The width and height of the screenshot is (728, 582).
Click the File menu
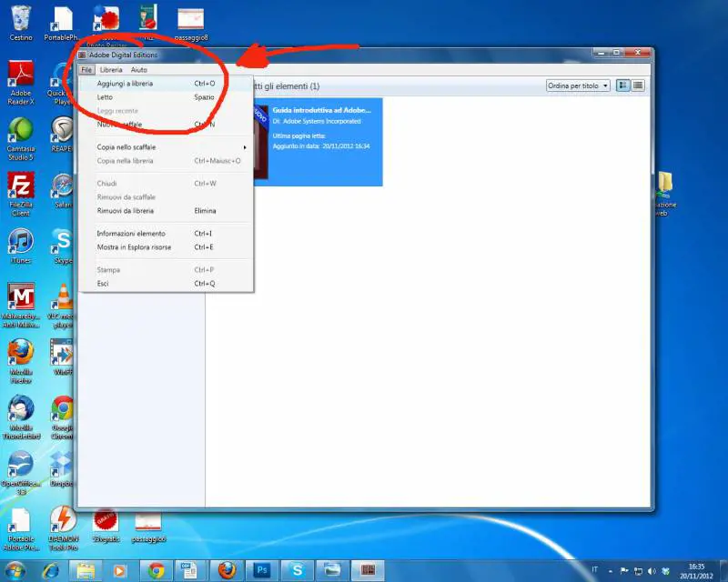tap(86, 70)
